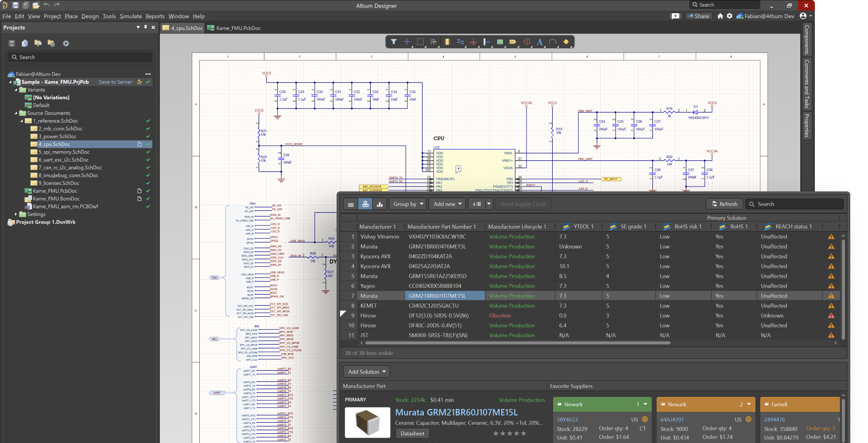Open project settings gear in Projects panel
868x443 pixels.
(x=66, y=43)
